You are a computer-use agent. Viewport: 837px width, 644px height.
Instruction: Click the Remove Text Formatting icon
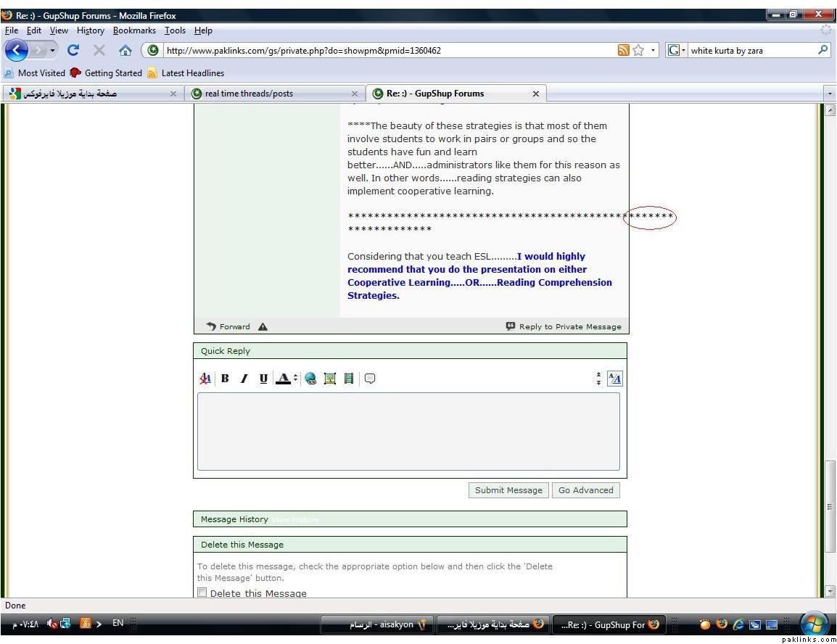coord(205,379)
